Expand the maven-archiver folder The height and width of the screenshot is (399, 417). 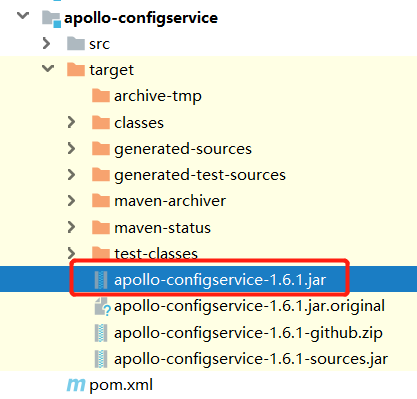pos(71,201)
